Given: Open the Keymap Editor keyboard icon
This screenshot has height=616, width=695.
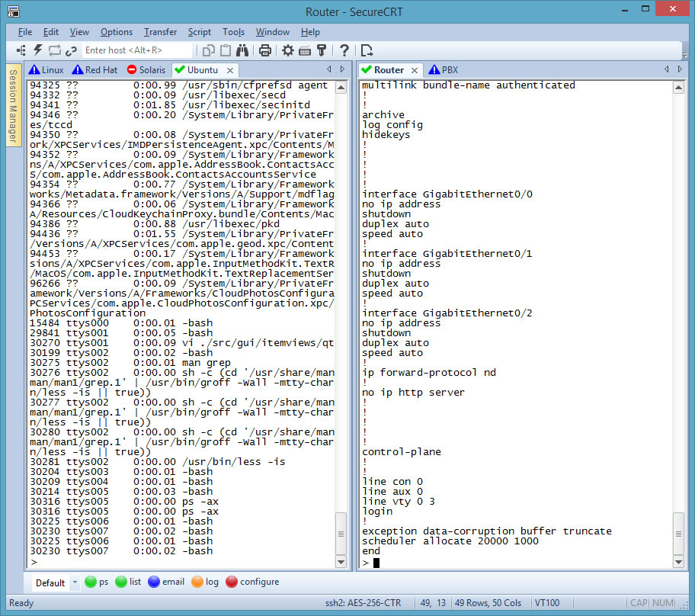Looking at the screenshot, I should [305, 50].
